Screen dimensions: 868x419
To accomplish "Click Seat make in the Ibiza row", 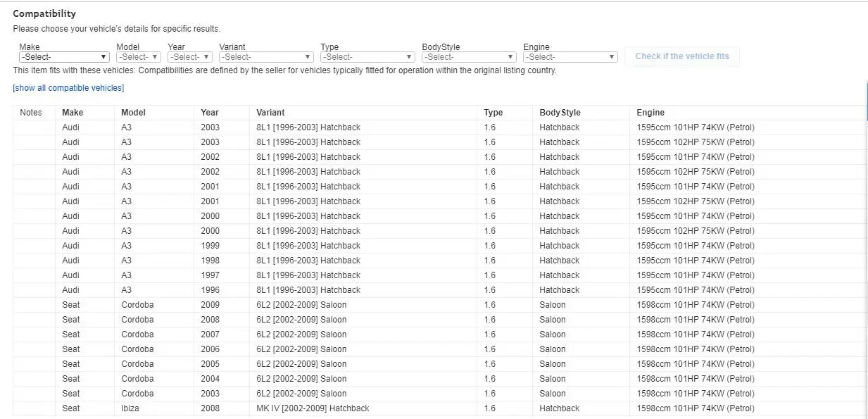I will coord(71,408).
